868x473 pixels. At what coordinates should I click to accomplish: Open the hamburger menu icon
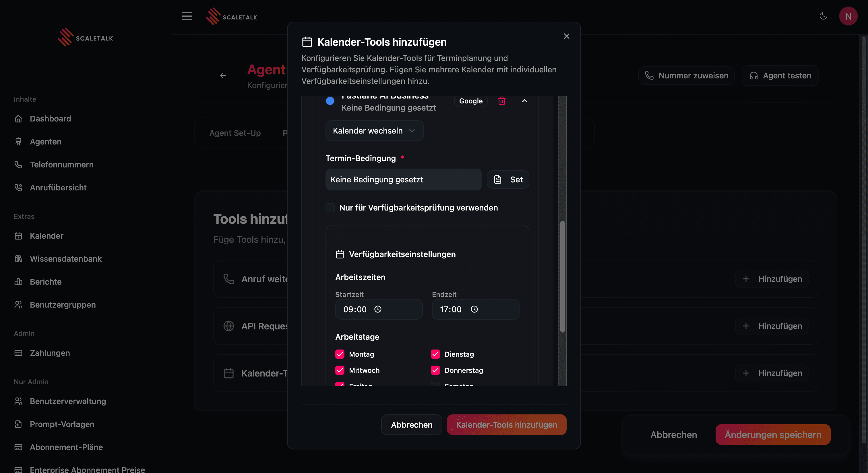click(187, 16)
